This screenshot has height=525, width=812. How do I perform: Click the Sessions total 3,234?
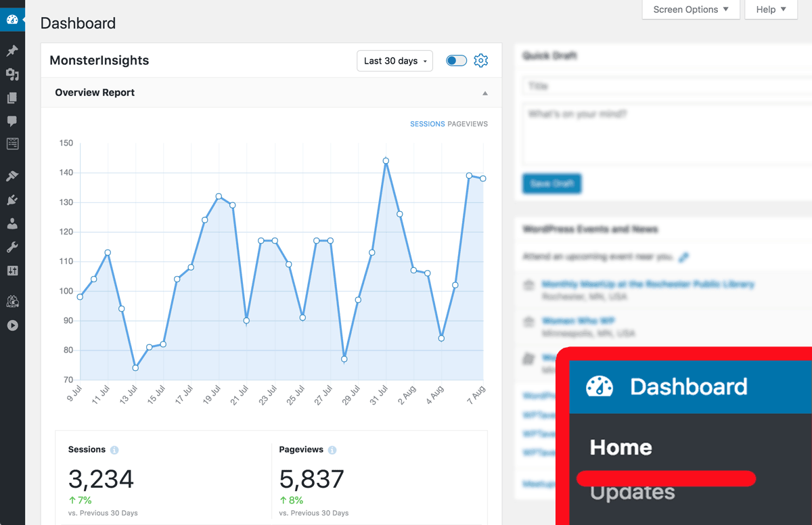coord(101,480)
